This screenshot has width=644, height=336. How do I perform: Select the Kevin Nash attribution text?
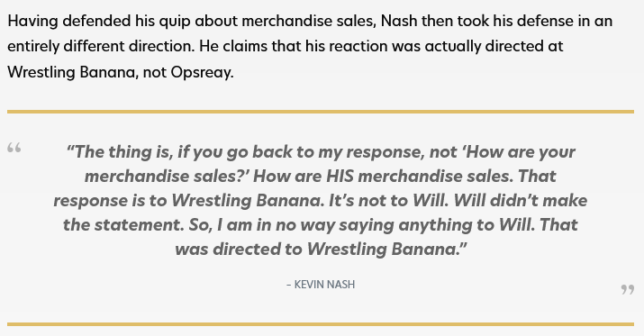click(x=321, y=285)
